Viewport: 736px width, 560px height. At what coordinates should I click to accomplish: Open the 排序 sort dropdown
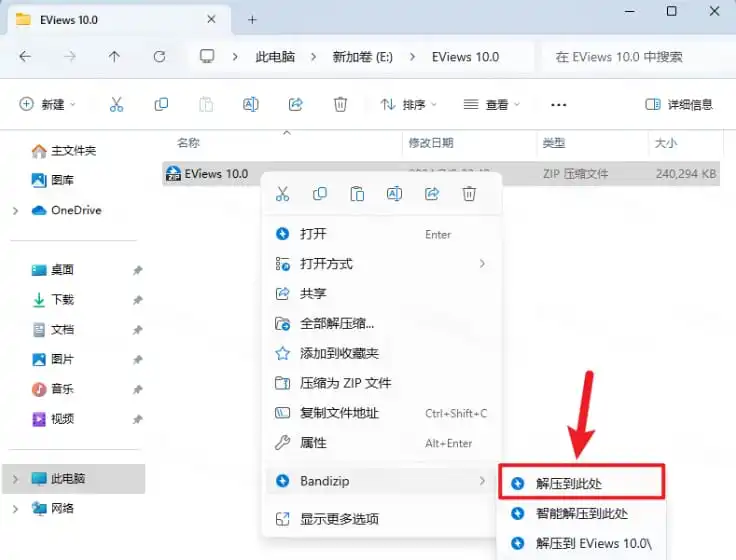pyautogui.click(x=408, y=104)
